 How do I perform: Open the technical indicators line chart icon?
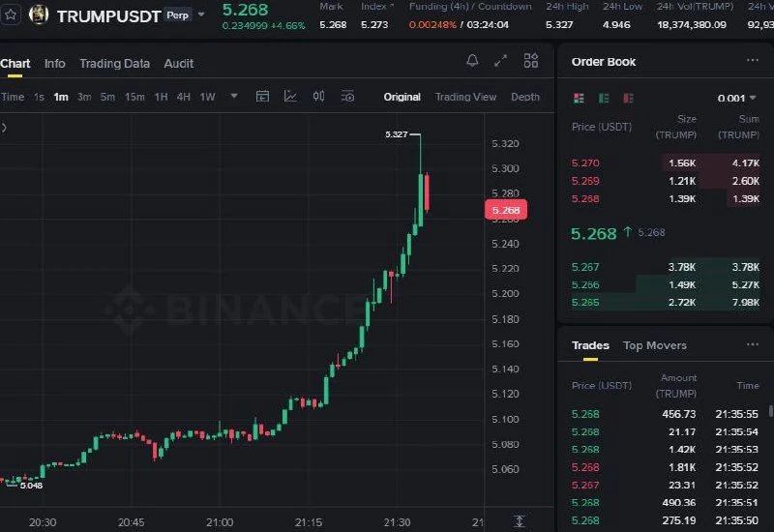pyautogui.click(x=290, y=96)
